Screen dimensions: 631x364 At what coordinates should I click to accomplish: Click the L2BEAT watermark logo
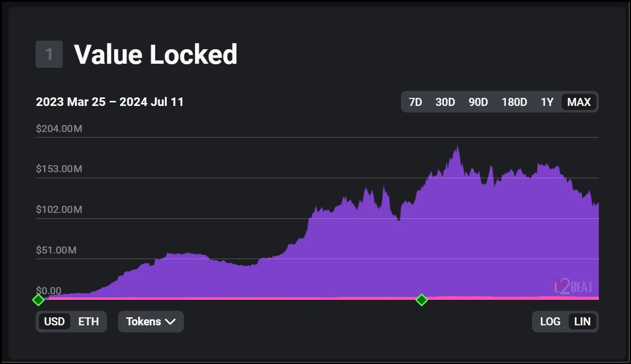(573, 286)
